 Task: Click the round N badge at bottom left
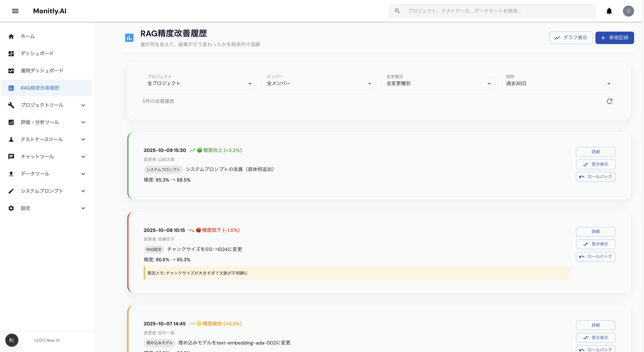pyautogui.click(x=12, y=340)
